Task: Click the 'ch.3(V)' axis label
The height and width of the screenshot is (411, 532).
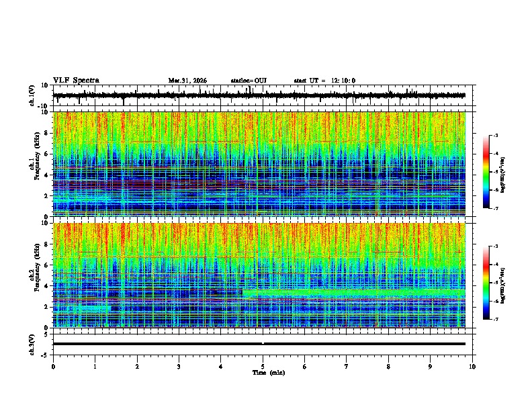Action: pos(32,345)
